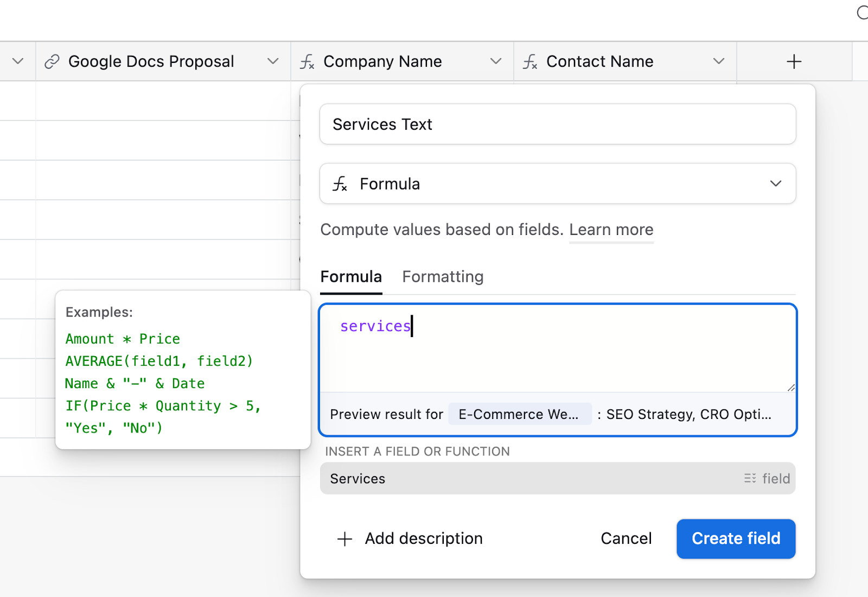868x597 pixels.
Task: Click the field type icon in the Services suggestion
Action: point(750,478)
